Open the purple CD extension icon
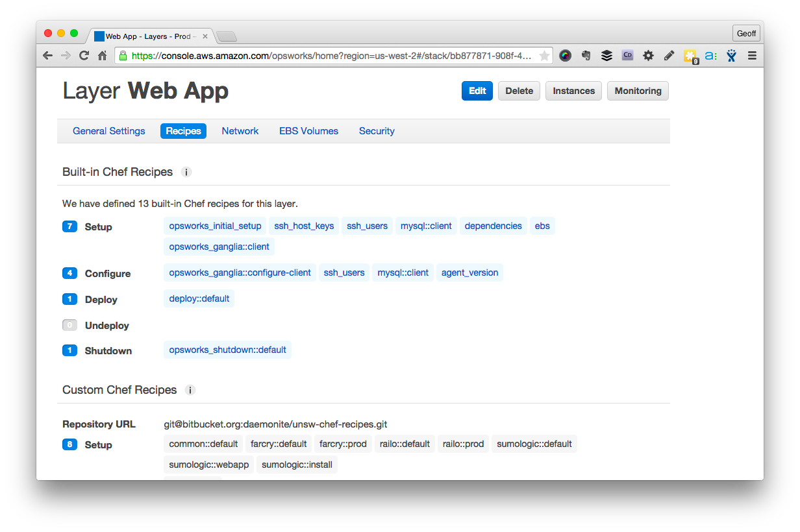This screenshot has width=800, height=532. [x=627, y=56]
